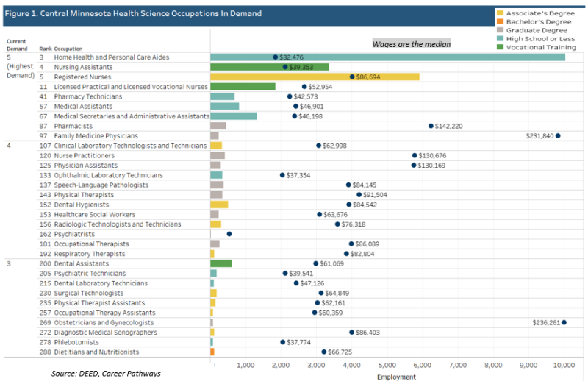This screenshot has width=588, height=387.
Task: Click the Medical Secretaries teal employment bar
Action: pyautogui.click(x=234, y=116)
